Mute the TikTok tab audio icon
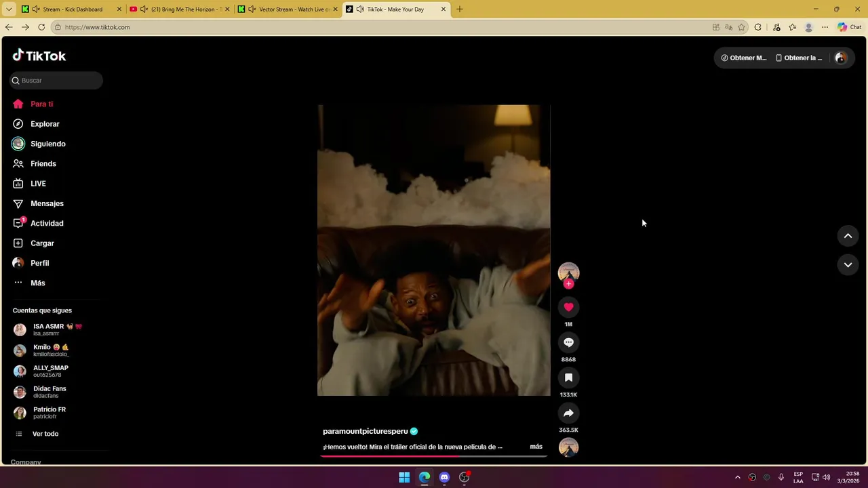The height and width of the screenshot is (488, 868). pos(360,9)
